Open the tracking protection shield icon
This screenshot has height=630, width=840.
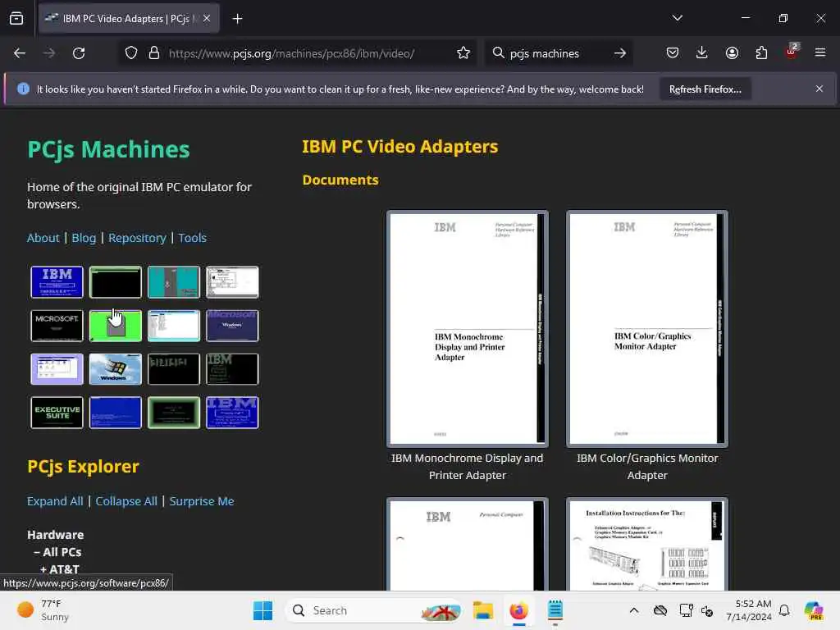coord(131,53)
